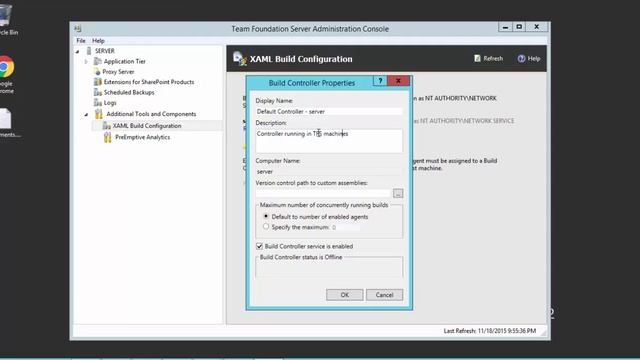Click Build Controller status is Offline label
The width and height of the screenshot is (640, 360).
click(301, 257)
